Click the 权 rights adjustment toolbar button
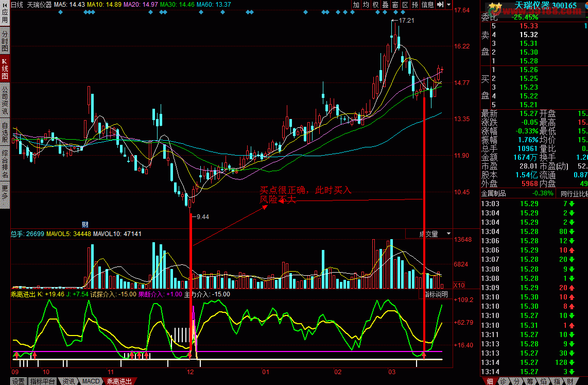 coord(375,5)
